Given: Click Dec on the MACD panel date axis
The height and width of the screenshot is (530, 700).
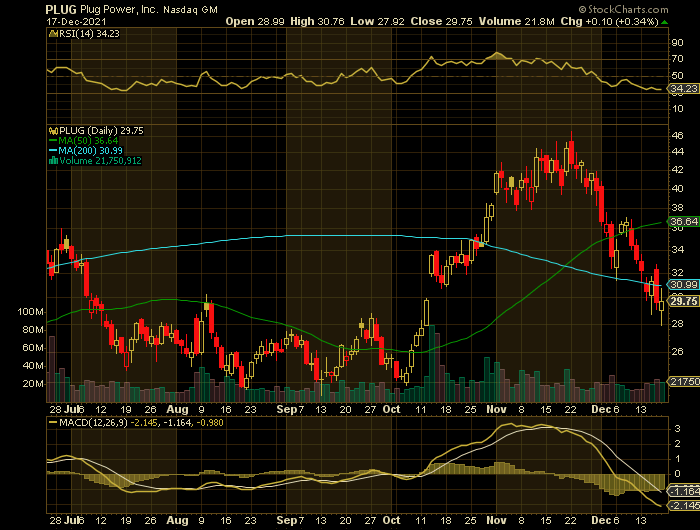Looking at the screenshot, I should pyautogui.click(x=601, y=521).
